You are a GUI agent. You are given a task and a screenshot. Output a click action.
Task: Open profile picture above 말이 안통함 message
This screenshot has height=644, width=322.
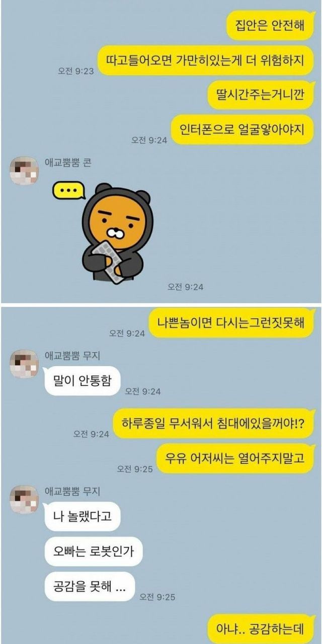[24, 364]
